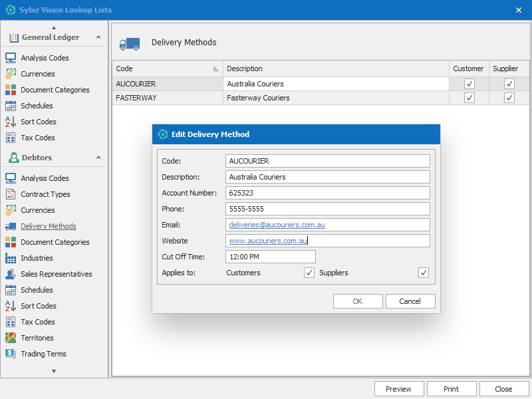Click the Sort Codes icon under Debtors
Viewport: 532px width, 399px height.
point(11,306)
